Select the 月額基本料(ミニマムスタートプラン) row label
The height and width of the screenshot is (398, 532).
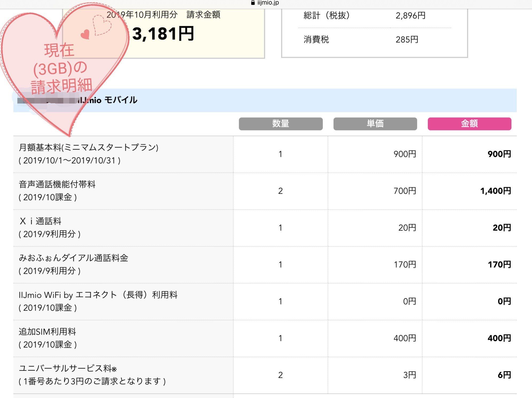88,147
